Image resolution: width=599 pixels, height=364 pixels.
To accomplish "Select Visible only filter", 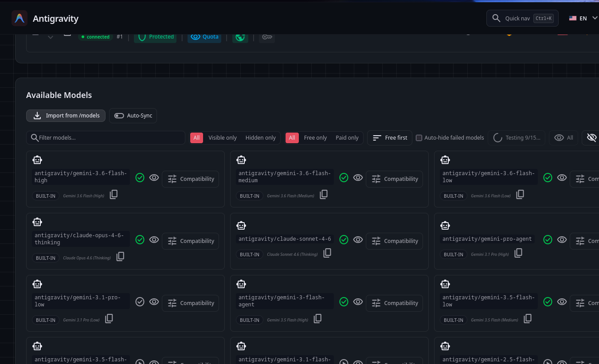I will point(223,137).
